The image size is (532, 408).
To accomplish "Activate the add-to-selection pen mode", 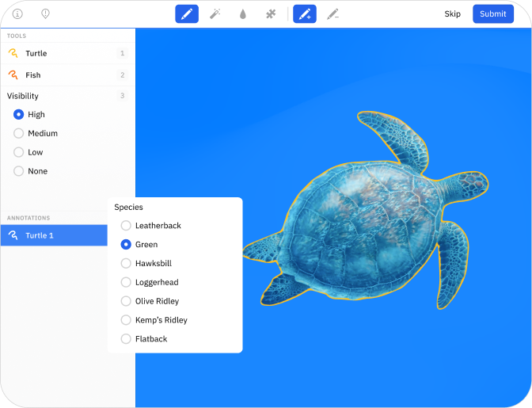I will 305,14.
